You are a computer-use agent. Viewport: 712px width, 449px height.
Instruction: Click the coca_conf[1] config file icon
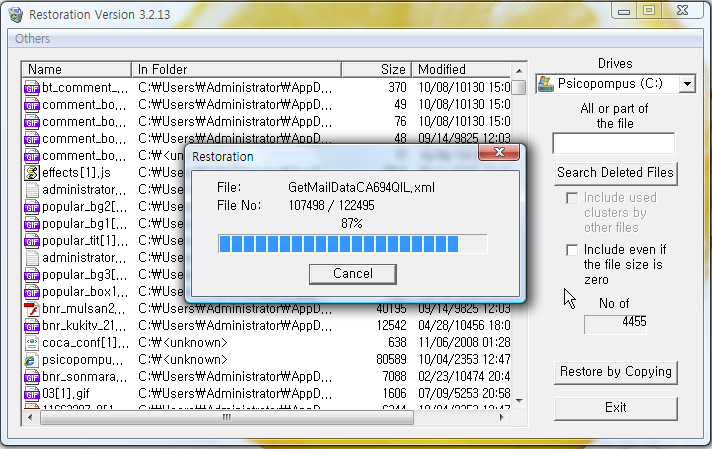pyautogui.click(x=32, y=343)
